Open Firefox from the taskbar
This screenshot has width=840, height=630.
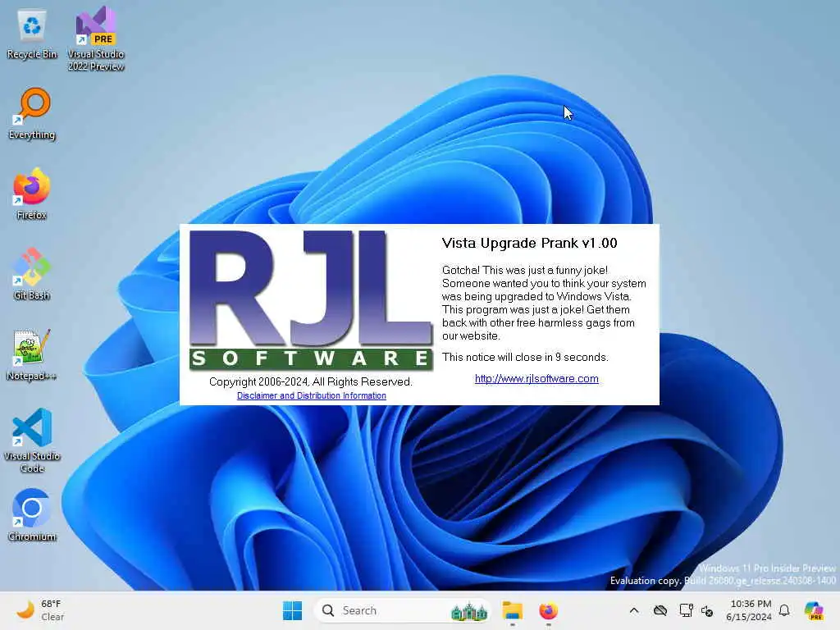[x=548, y=610]
